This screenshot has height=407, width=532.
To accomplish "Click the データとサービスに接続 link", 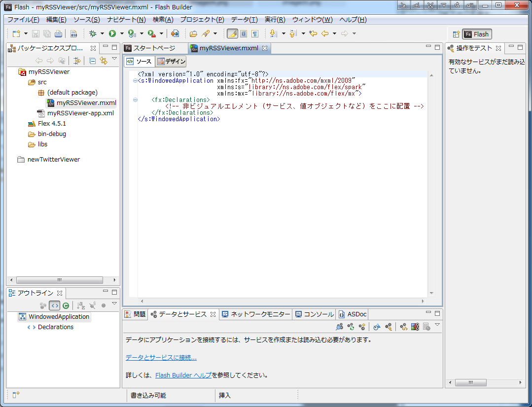I will 161,358.
